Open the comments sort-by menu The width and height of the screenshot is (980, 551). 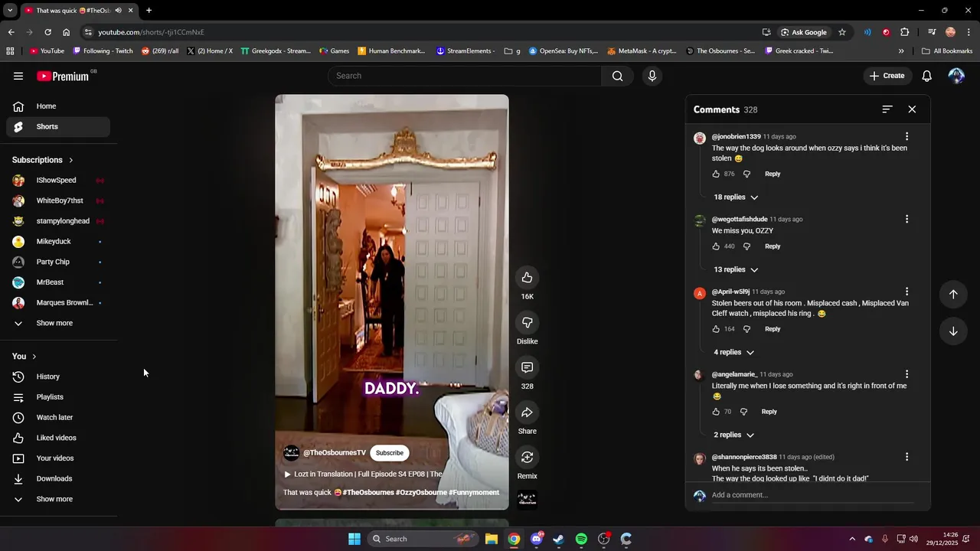[x=887, y=109]
